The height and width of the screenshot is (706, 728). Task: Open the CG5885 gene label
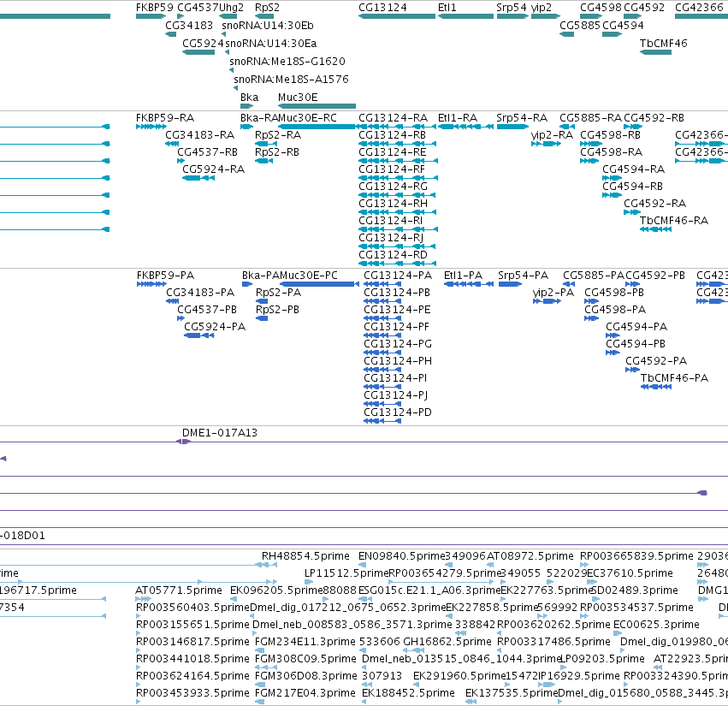[580, 26]
